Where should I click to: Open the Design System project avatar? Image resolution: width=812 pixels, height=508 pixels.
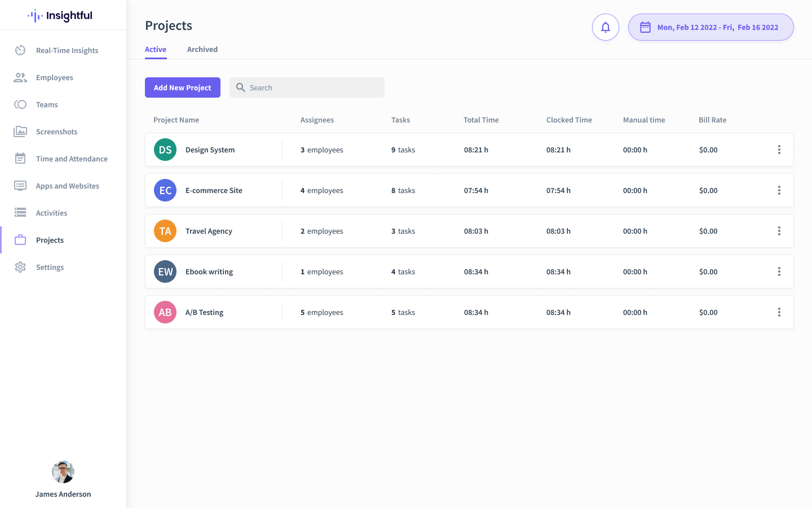coord(165,150)
